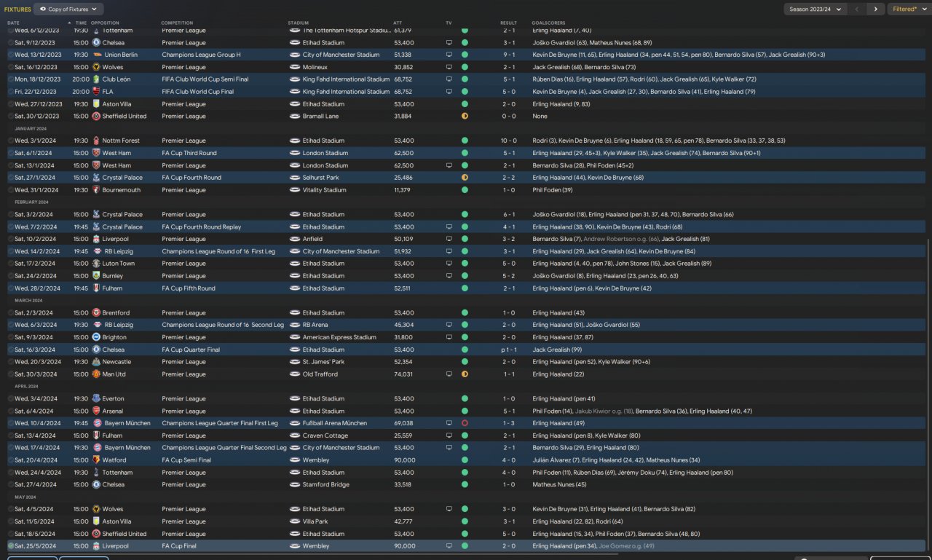This screenshot has height=560, width=932.
Task: Click the Club León club badge
Action: click(x=96, y=79)
